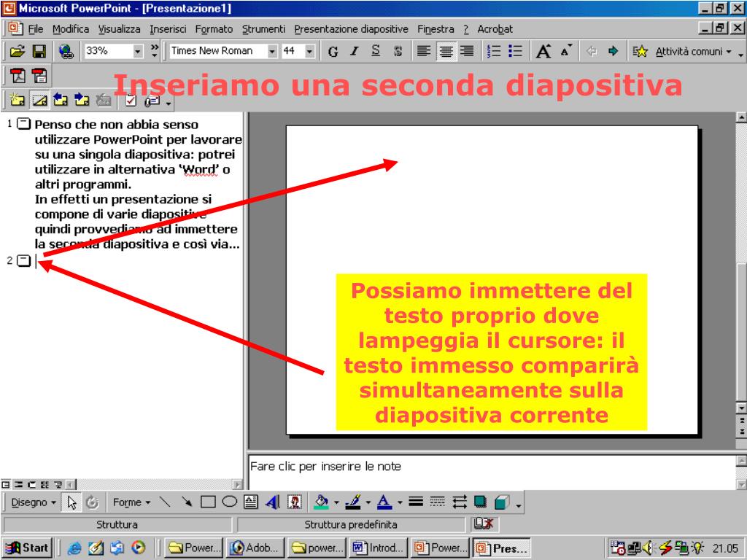Open the File menu
The height and width of the screenshot is (560, 747).
(36, 29)
